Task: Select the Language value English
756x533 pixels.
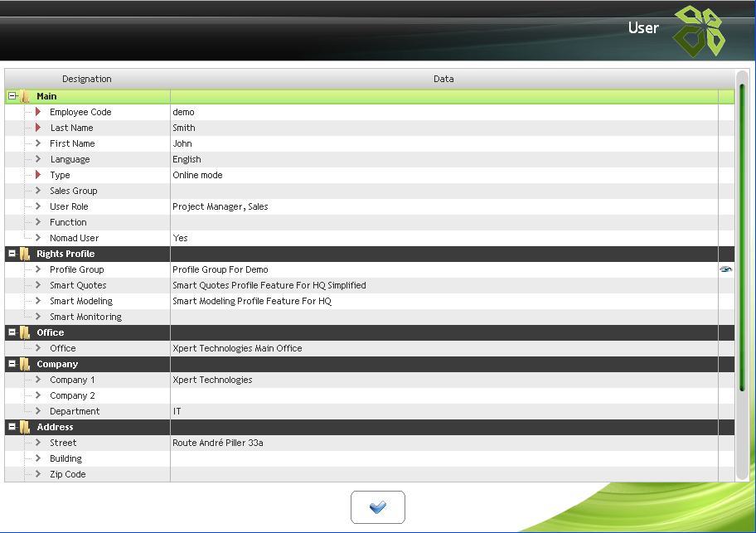Action: pos(187,159)
